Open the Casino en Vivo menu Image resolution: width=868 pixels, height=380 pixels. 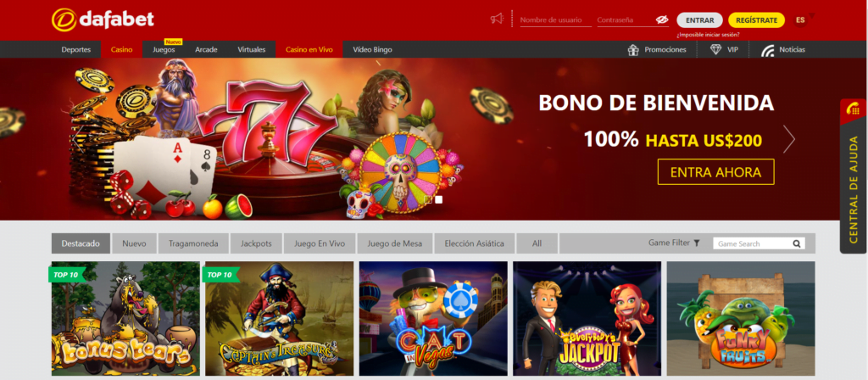309,49
